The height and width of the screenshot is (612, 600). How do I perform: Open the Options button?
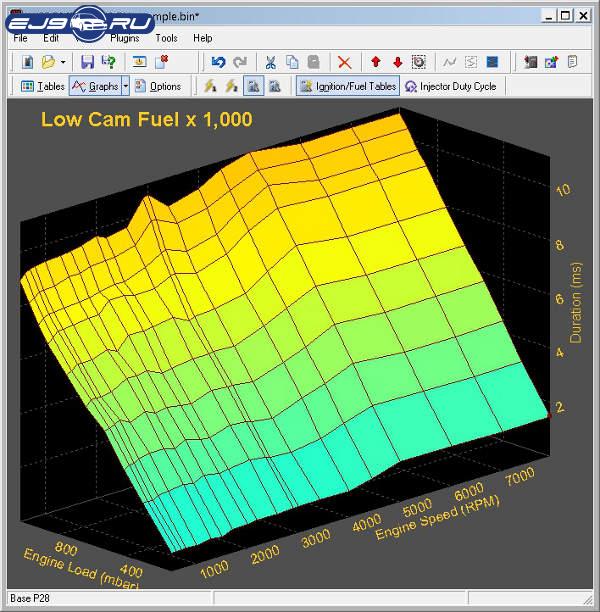pos(158,87)
